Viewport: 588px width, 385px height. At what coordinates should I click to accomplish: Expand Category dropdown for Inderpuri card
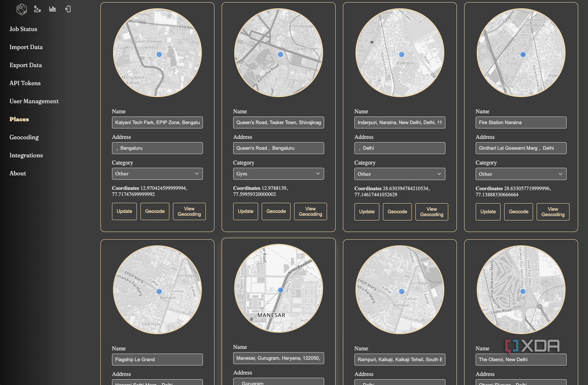pos(400,174)
